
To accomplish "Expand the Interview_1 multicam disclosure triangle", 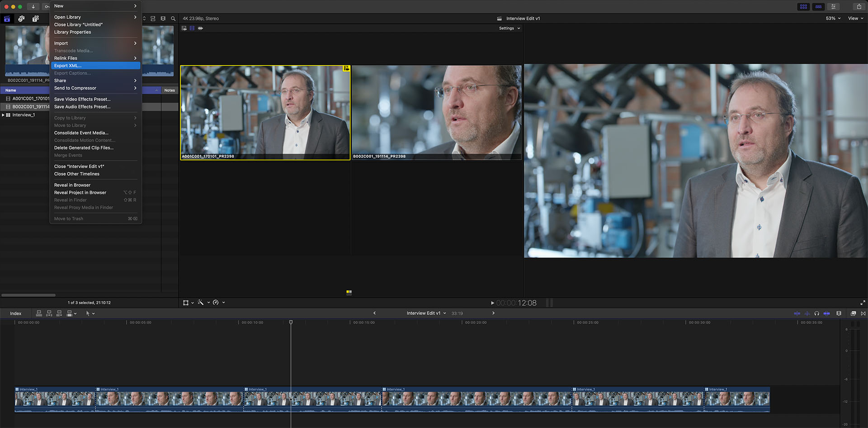I will pyautogui.click(x=3, y=115).
